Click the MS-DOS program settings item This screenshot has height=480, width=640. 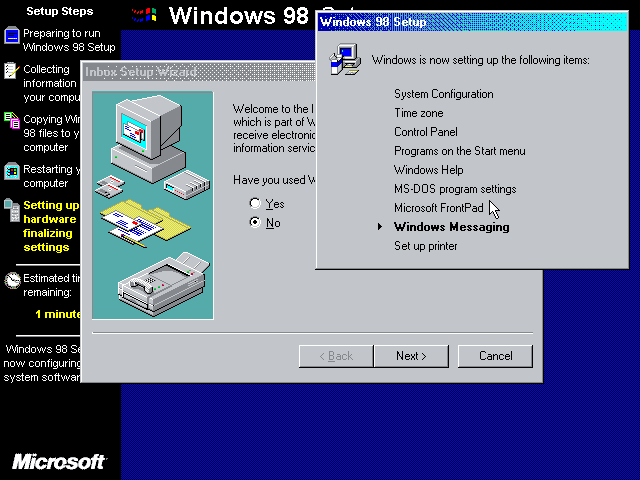click(x=455, y=189)
